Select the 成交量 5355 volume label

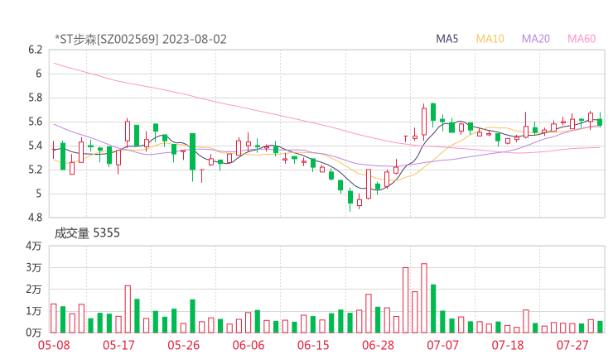[87, 233]
